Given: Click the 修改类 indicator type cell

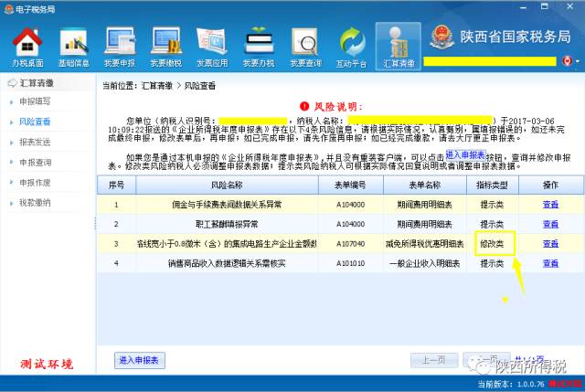Looking at the screenshot, I should coord(492,244).
